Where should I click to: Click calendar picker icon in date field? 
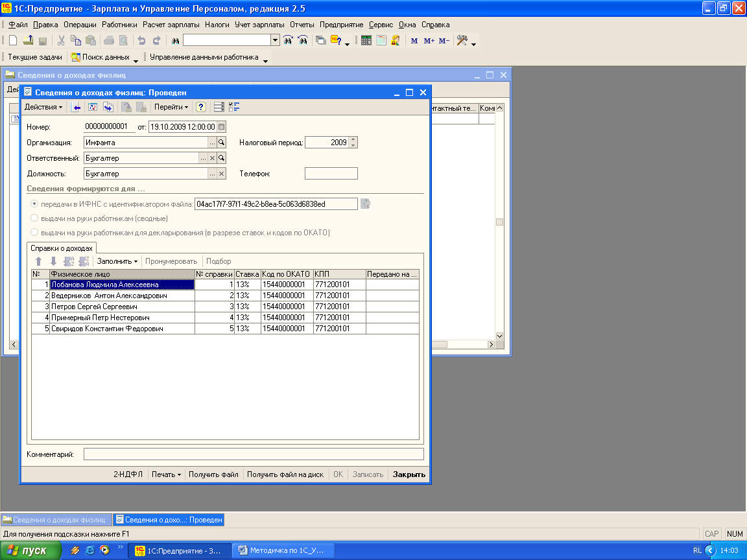(222, 126)
